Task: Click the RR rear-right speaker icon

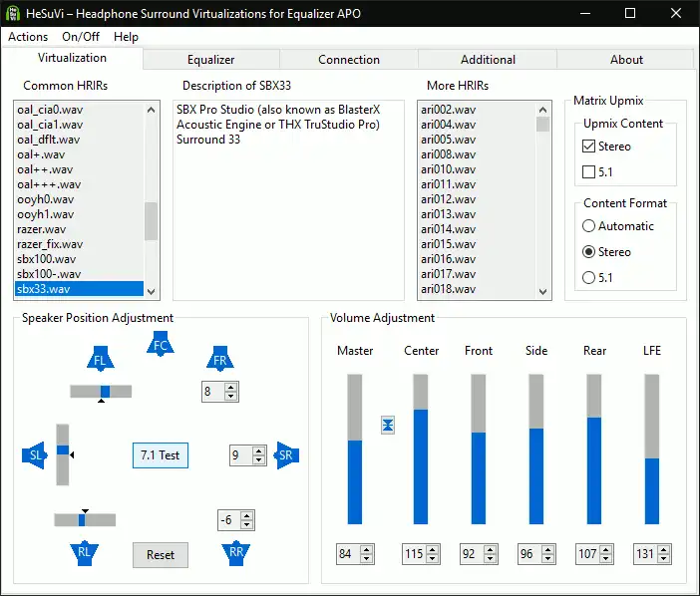Action: [x=236, y=553]
